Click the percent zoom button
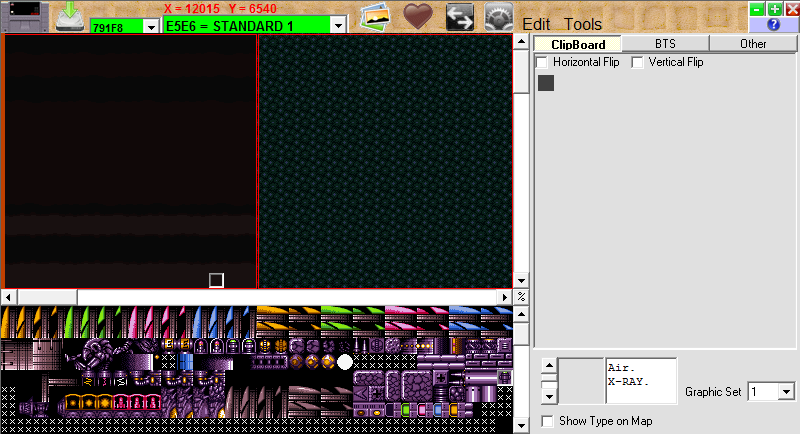Image resolution: width=800 pixels, height=434 pixels. (x=521, y=297)
